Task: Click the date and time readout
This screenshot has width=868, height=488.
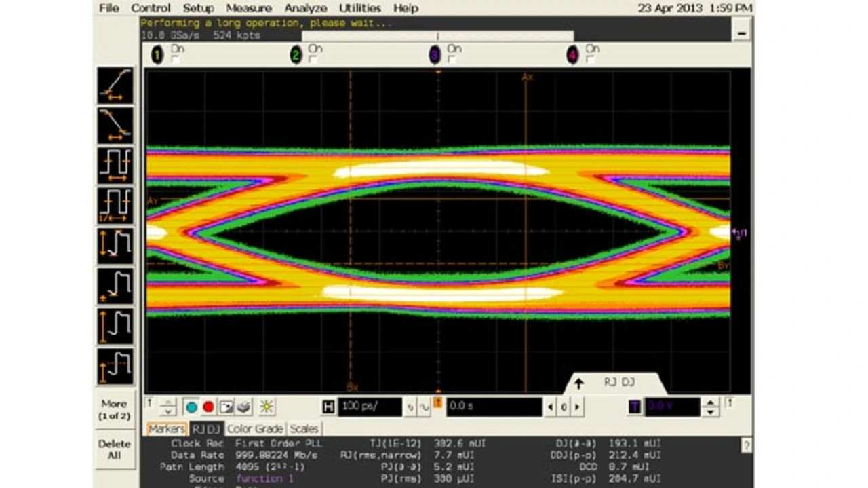Action: click(x=694, y=8)
